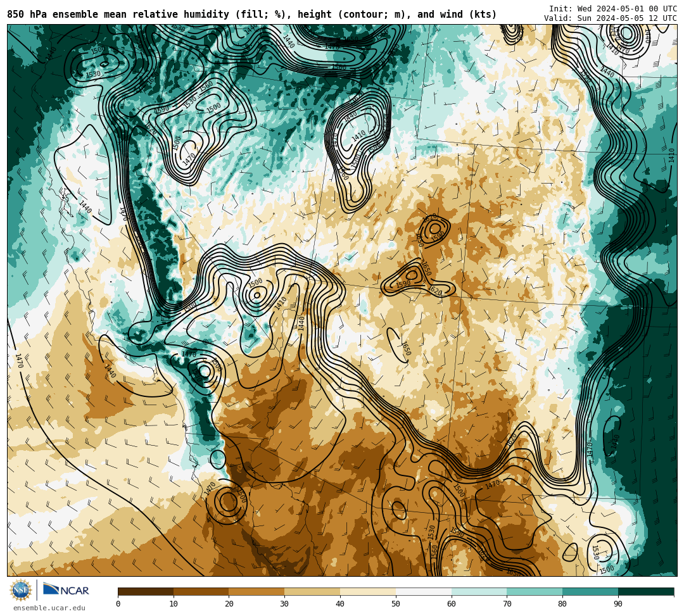684x616 pixels.
Task: Click colorbar tick label 0
Action: (118, 604)
